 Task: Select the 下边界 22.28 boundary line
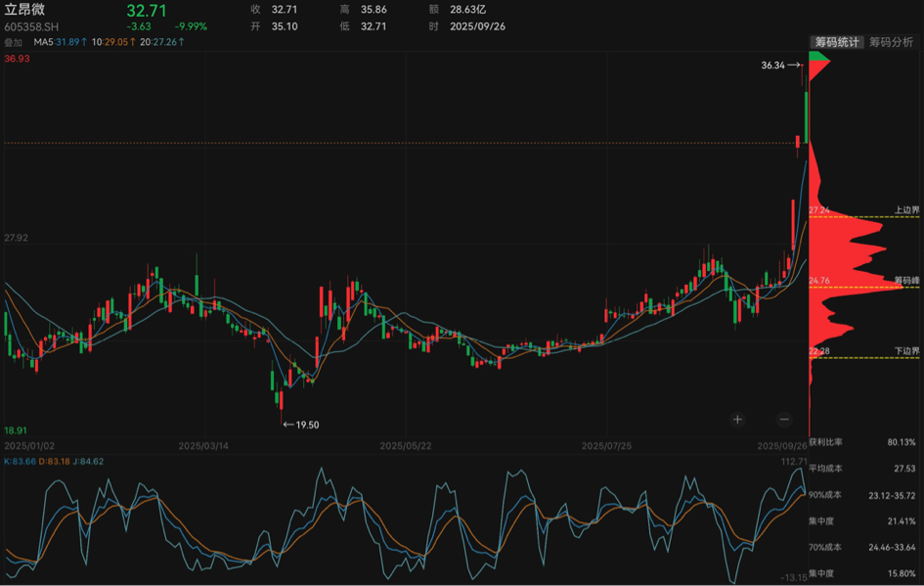pyautogui.click(x=864, y=357)
